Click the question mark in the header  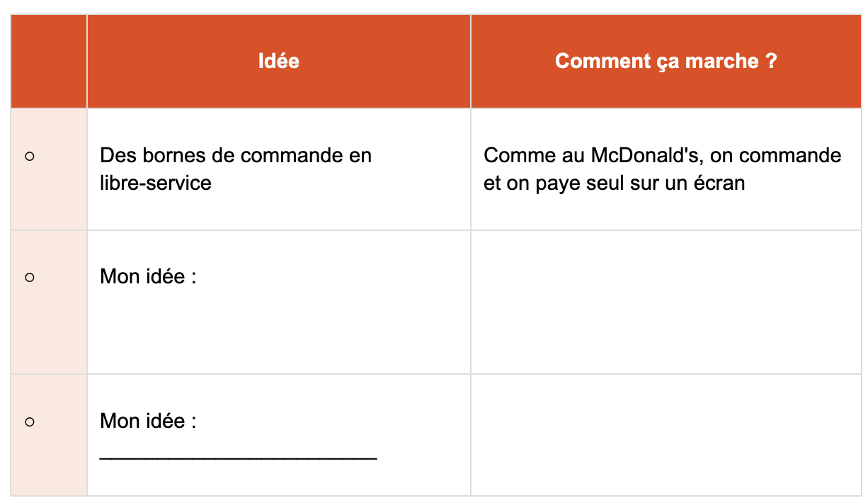(x=771, y=61)
